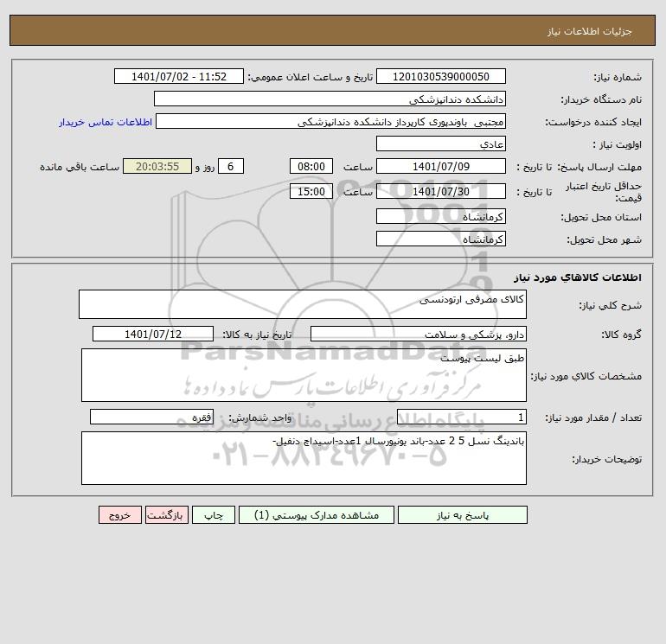Click the label مهلت ارسال پاسخ
Image resolution: width=666 pixels, height=644 pixels.
[599, 167]
